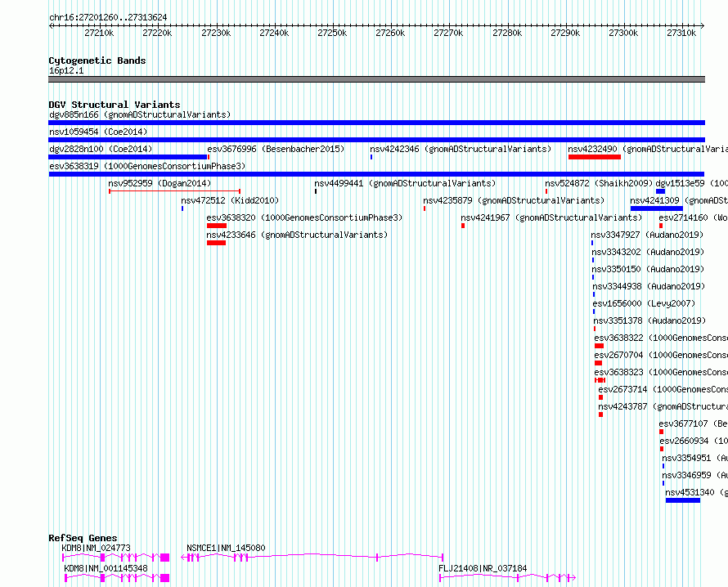Viewport: 728px width, 587px height.
Task: Click the gray 16p12.1 cytogenetic band bar
Action: tap(376, 79)
